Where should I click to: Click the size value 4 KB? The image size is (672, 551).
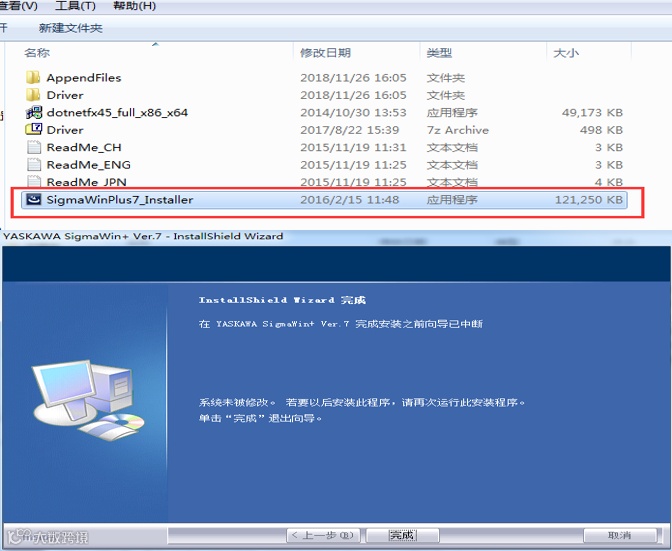pyautogui.click(x=609, y=182)
